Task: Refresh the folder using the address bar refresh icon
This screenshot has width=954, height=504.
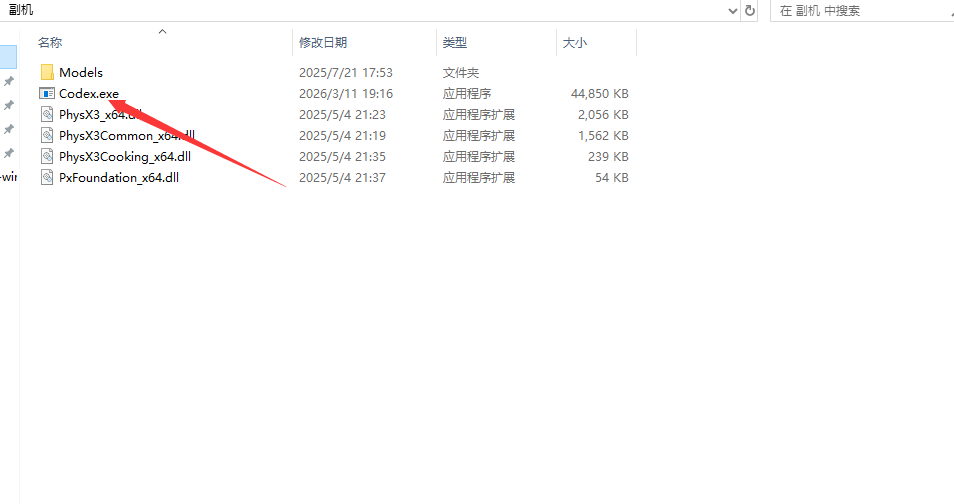Action: (751, 10)
